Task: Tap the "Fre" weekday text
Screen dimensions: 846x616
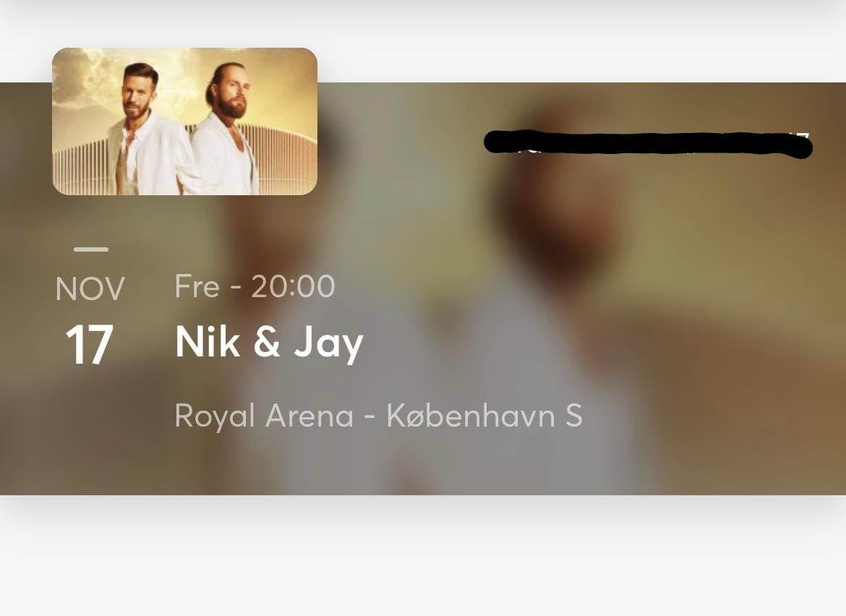Action: click(x=197, y=286)
